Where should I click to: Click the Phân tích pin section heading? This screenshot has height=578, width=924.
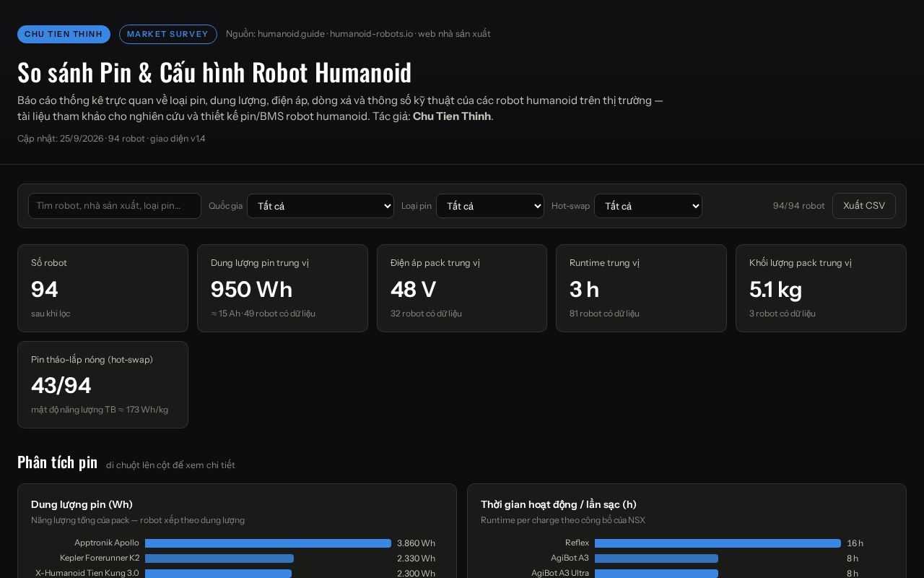point(57,462)
